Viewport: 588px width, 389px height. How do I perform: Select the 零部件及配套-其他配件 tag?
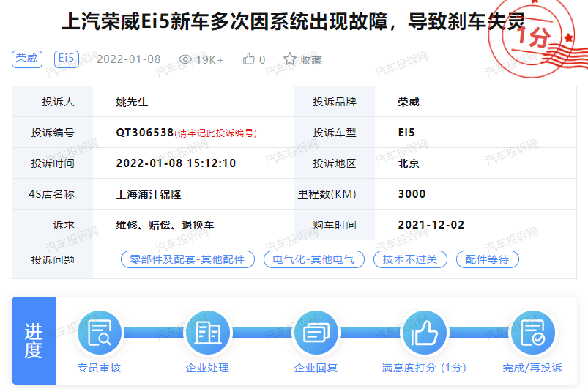187,259
